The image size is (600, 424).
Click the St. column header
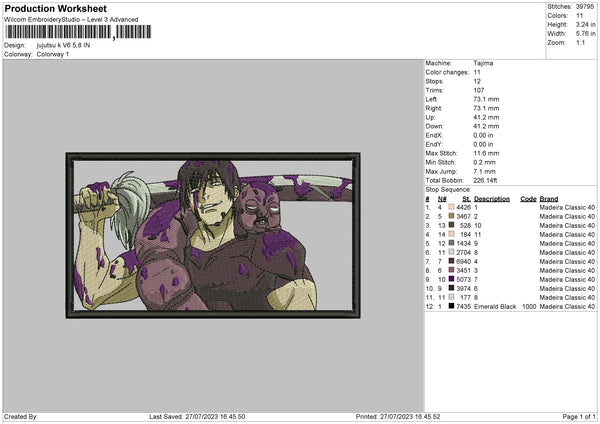[x=466, y=199]
